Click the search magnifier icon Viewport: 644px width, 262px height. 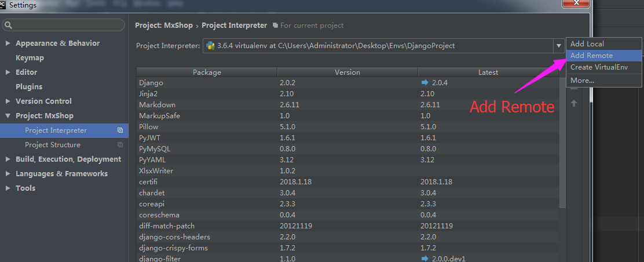pyautogui.click(x=8, y=26)
